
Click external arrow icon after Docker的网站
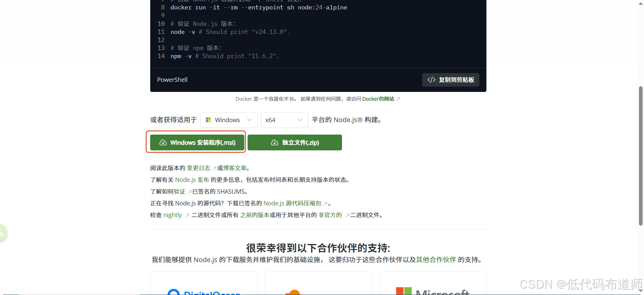398,99
